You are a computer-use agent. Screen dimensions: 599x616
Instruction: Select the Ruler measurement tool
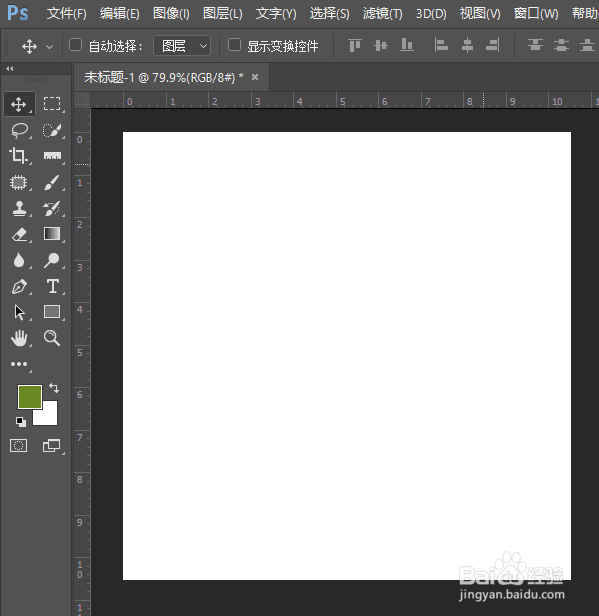[x=52, y=156]
